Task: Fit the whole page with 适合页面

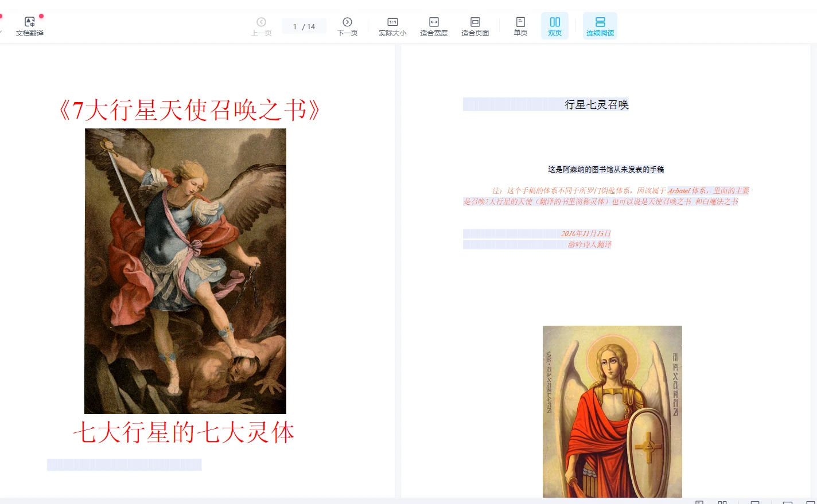Action: [475, 26]
